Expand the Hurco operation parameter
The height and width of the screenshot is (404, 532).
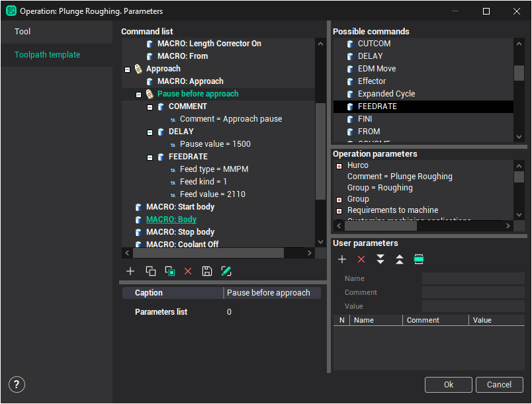click(339, 165)
